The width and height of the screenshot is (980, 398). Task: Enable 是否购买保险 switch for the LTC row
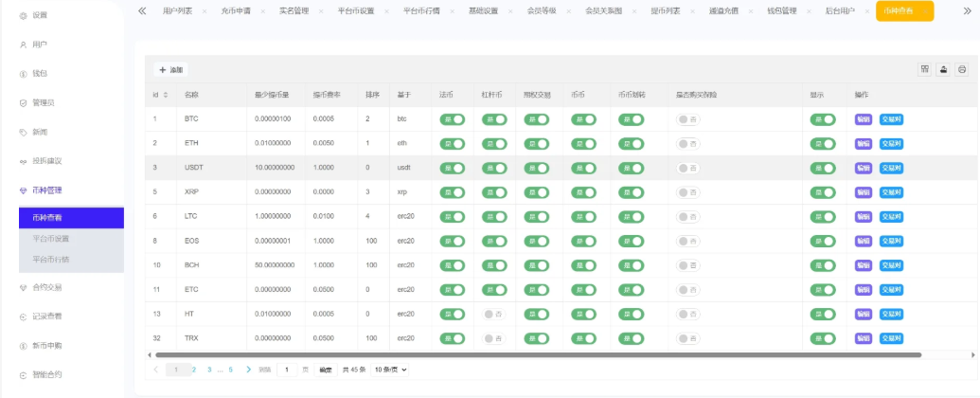(x=688, y=216)
